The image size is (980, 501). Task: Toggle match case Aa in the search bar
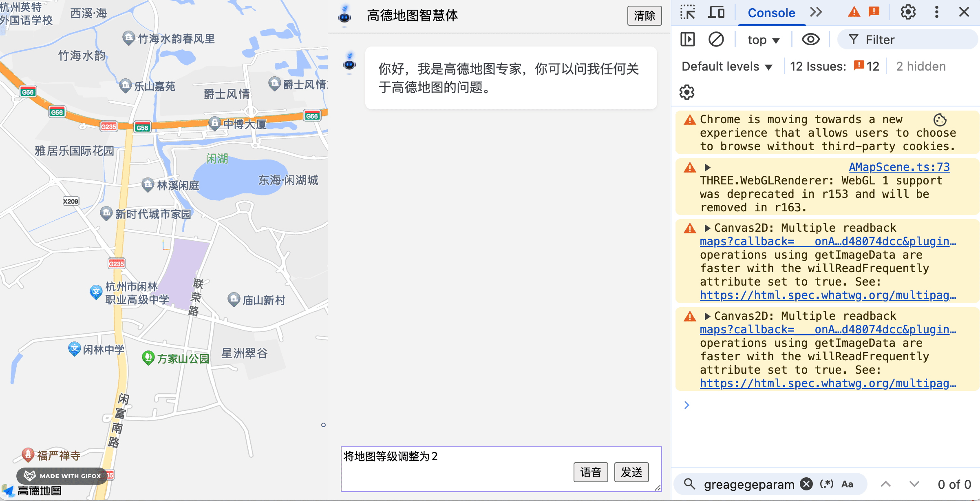pyautogui.click(x=848, y=484)
